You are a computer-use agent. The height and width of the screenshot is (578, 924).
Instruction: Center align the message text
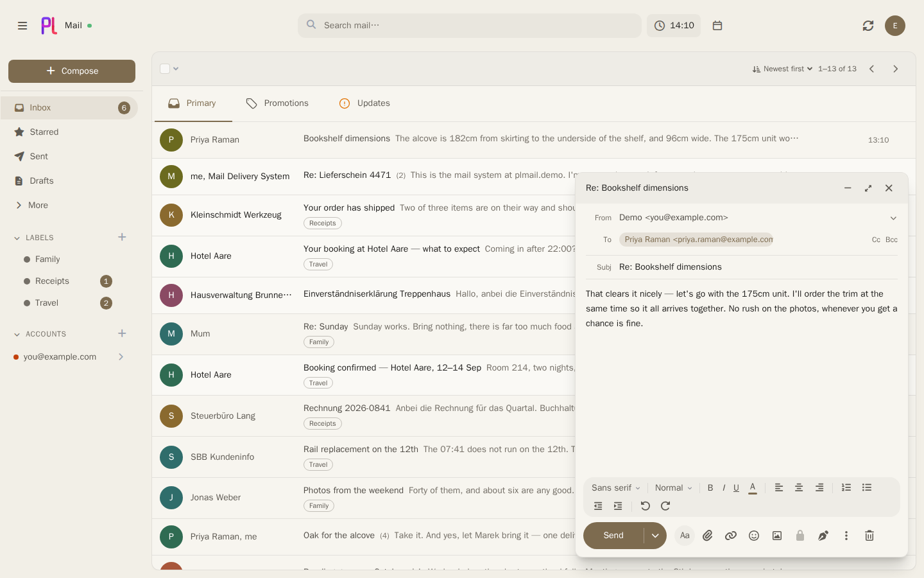(799, 488)
